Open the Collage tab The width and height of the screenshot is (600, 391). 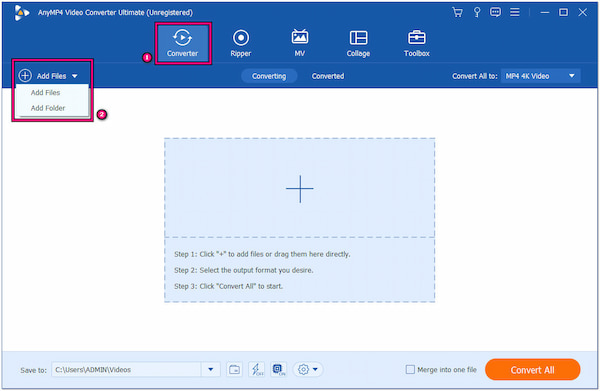point(358,43)
